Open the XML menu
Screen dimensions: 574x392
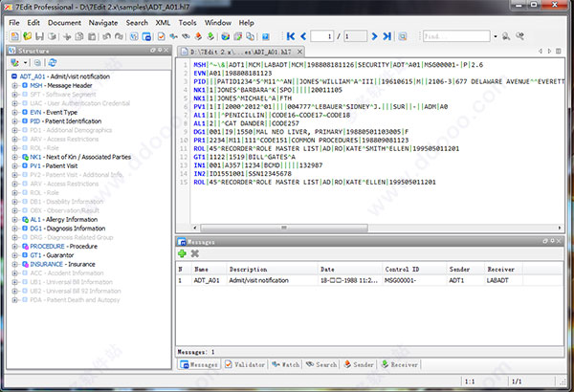163,23
